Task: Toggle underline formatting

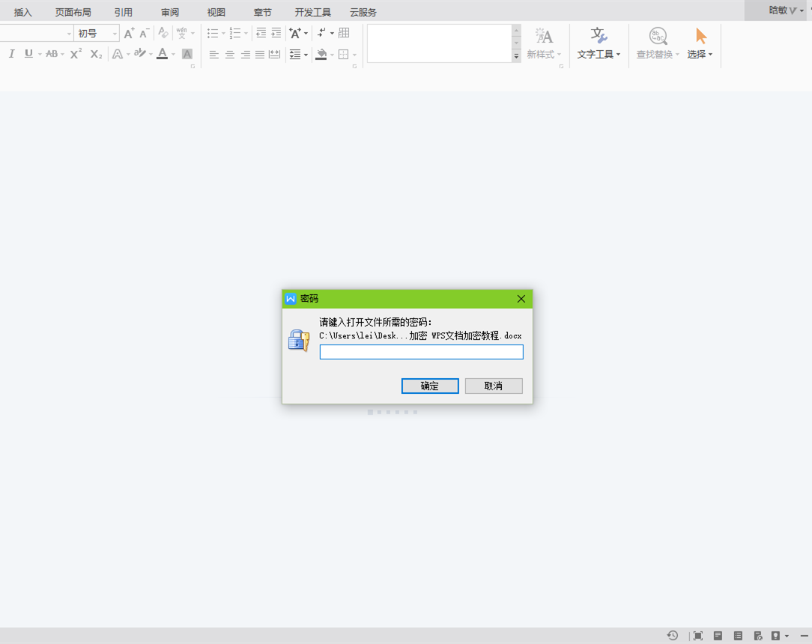Action: [28, 54]
